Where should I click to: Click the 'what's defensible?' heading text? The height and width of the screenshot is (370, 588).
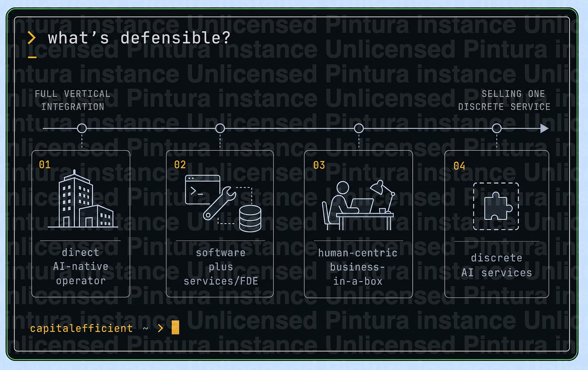[x=139, y=38]
